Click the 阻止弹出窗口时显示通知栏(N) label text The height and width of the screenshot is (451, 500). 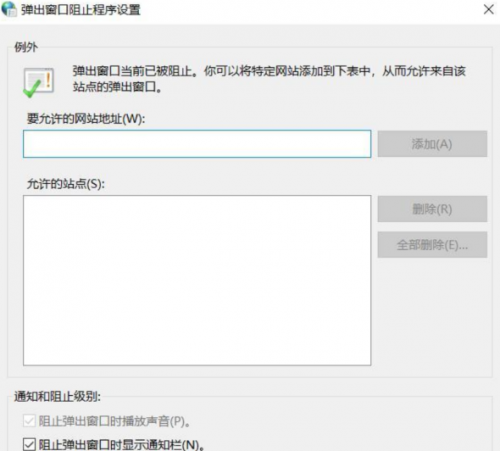click(x=121, y=445)
